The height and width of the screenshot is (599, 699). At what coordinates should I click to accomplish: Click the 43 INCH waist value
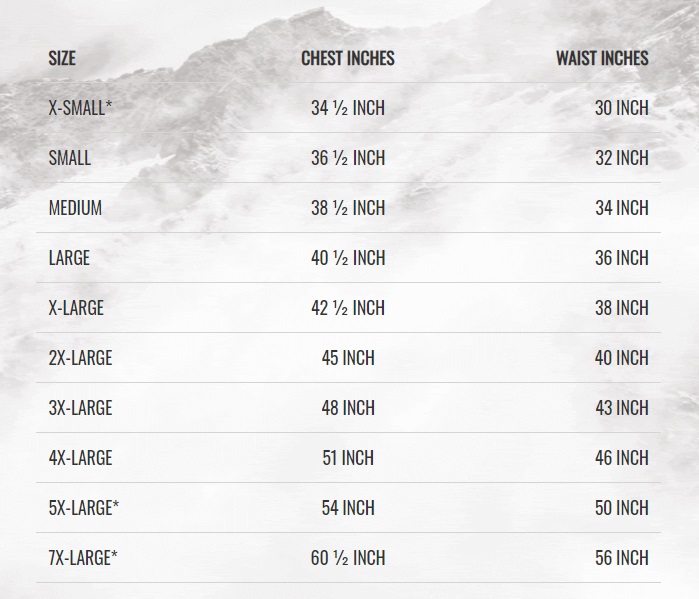click(x=622, y=407)
